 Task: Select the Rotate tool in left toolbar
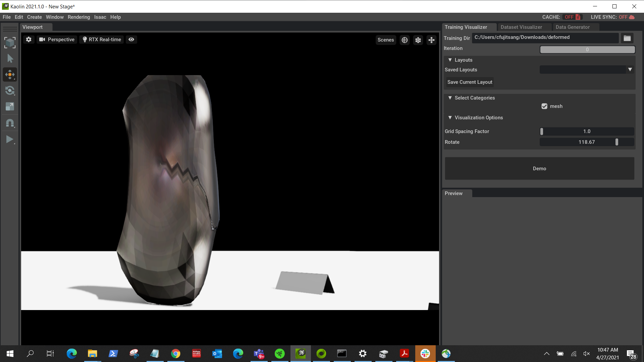click(x=10, y=90)
